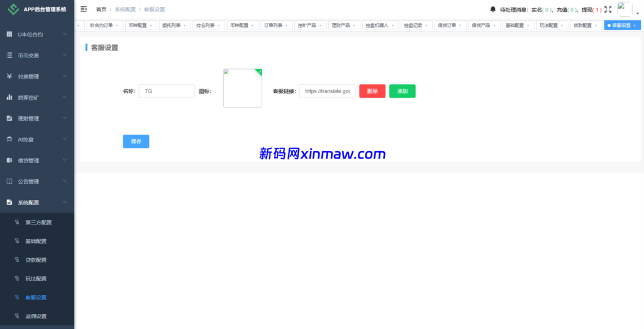Screen dimensions: 644x329
Task: Click the uploaded 图标 image thumbnail
Action: 243,88
